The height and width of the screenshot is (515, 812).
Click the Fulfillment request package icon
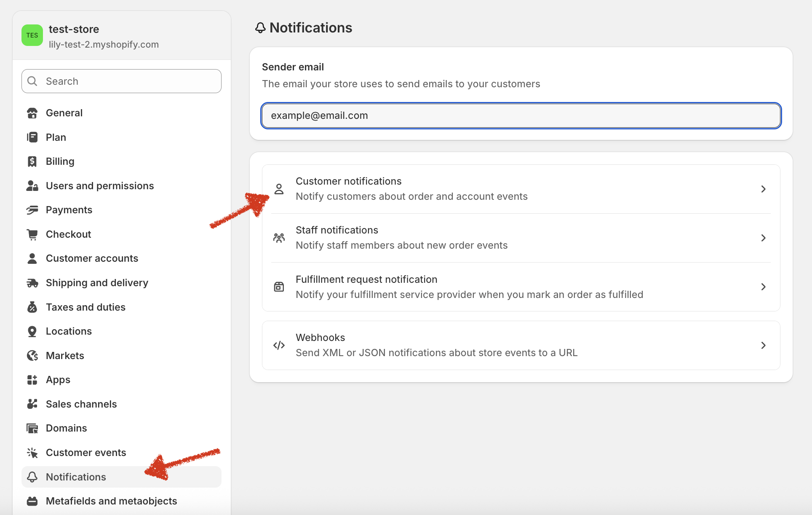279,287
